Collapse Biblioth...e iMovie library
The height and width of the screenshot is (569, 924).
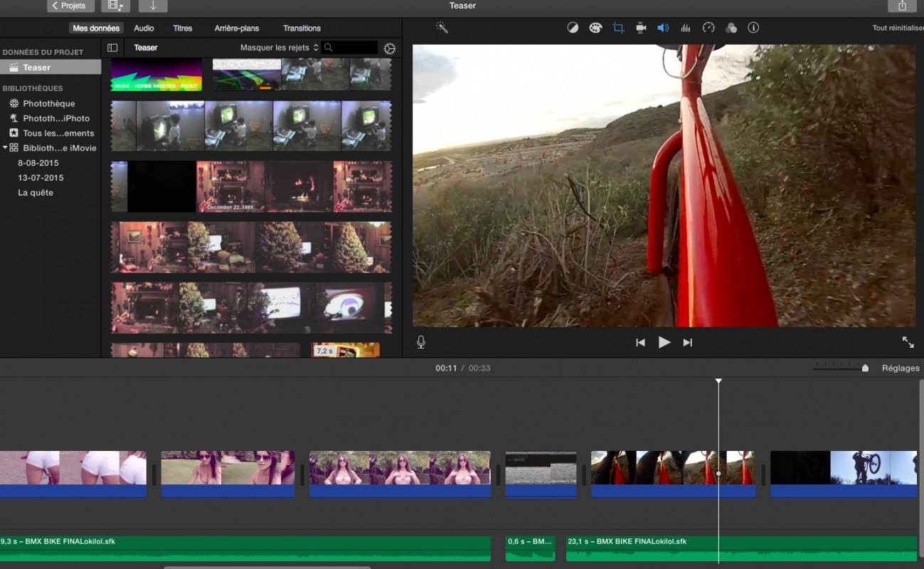pyautogui.click(x=5, y=148)
